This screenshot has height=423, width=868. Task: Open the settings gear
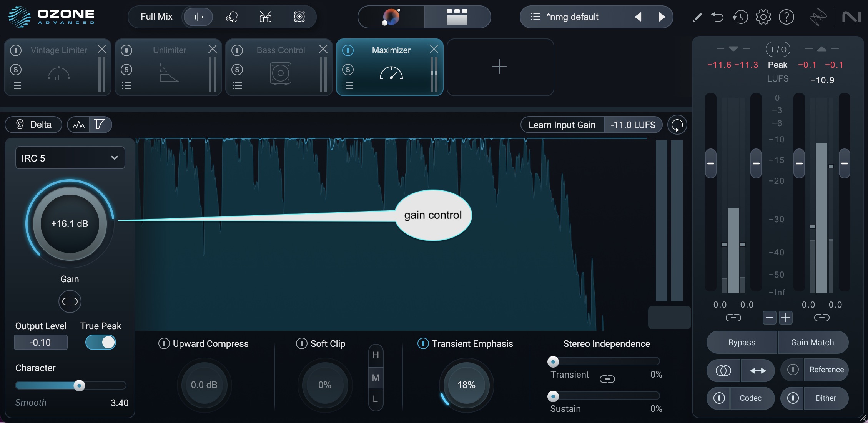tap(763, 17)
